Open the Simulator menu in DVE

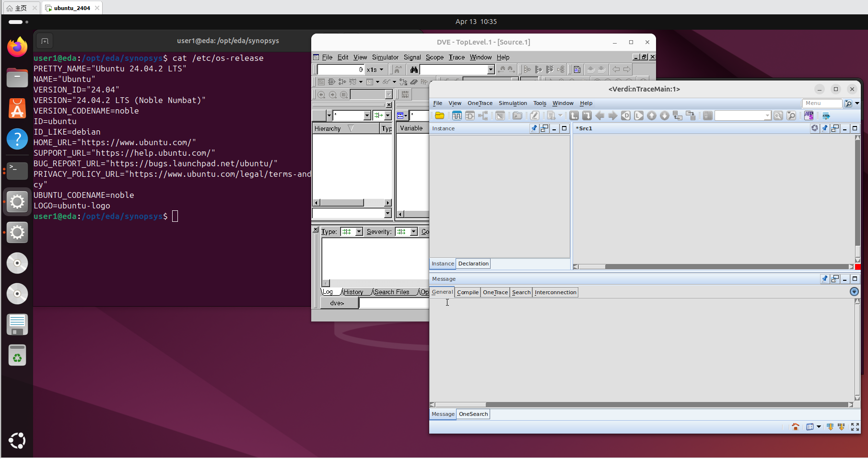click(x=385, y=57)
